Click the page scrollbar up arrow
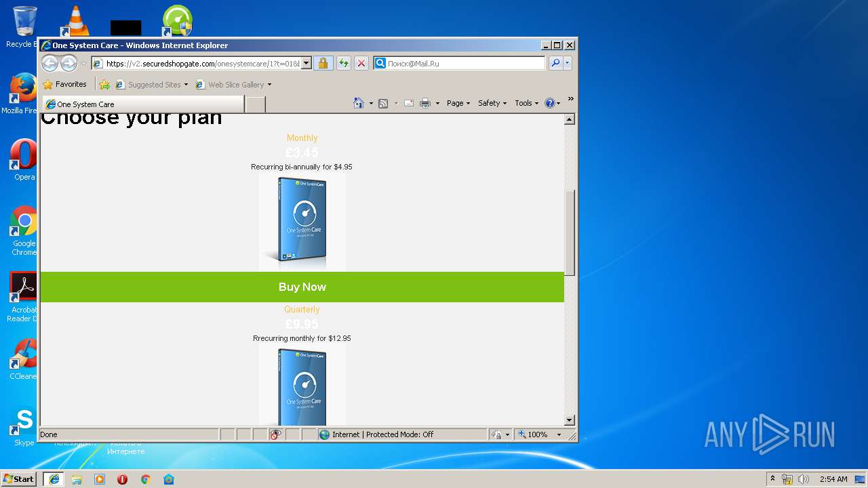Viewport: 868px width, 488px height. click(570, 119)
